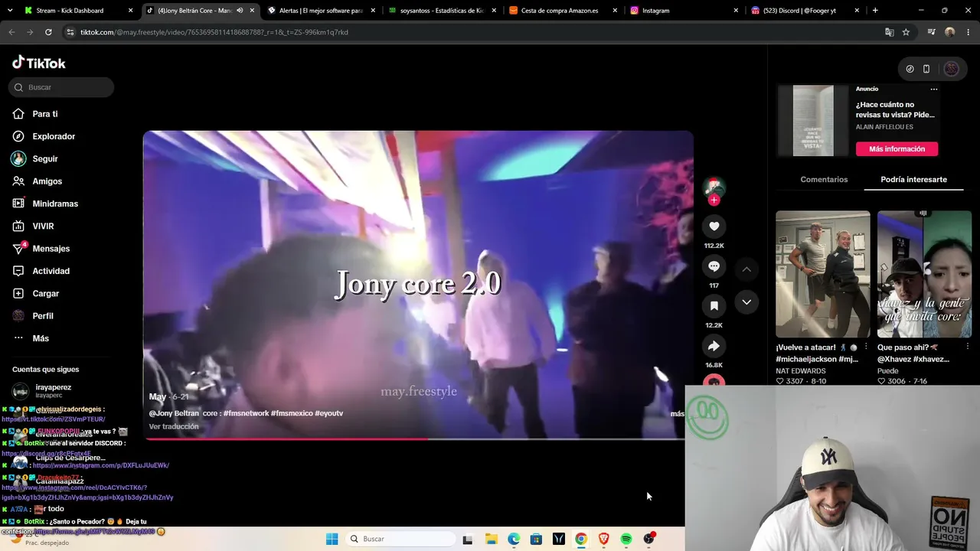Open the @Jony Beltran mention in the caption
Screen dimensions: 980x551
[174, 413]
